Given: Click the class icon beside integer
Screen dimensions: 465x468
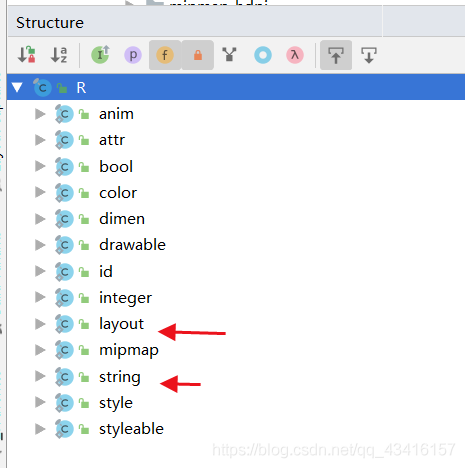Looking at the screenshot, I should pos(64,297).
